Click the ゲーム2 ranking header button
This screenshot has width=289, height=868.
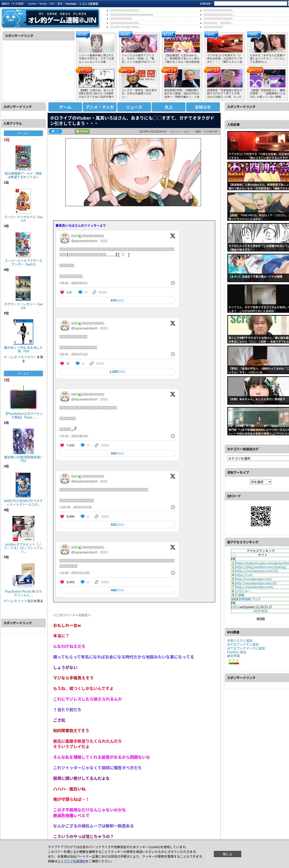tap(23, 373)
